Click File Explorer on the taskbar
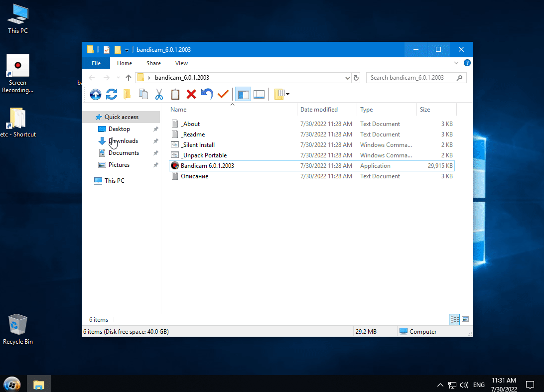Viewport: 544px width, 392px height. click(x=38, y=384)
